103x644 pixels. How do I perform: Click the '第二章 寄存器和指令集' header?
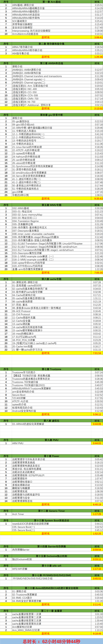coord(51,44)
